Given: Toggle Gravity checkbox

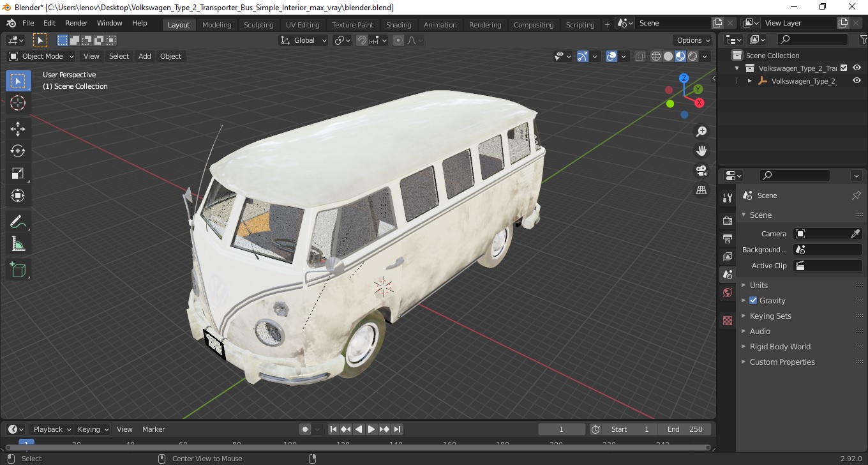Looking at the screenshot, I should 753,300.
